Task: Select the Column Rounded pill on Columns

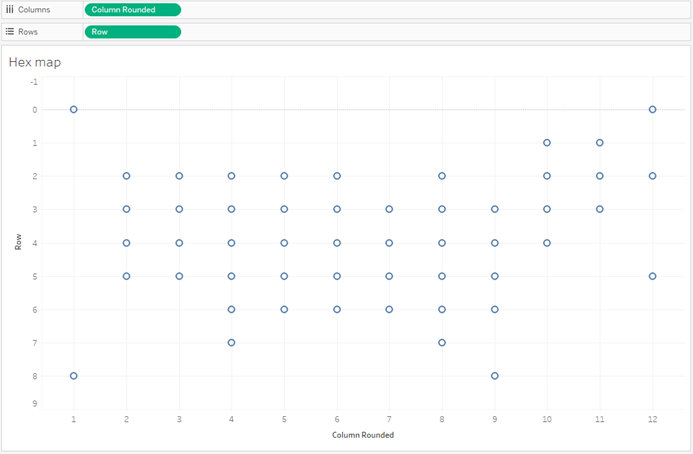Action: pos(132,9)
